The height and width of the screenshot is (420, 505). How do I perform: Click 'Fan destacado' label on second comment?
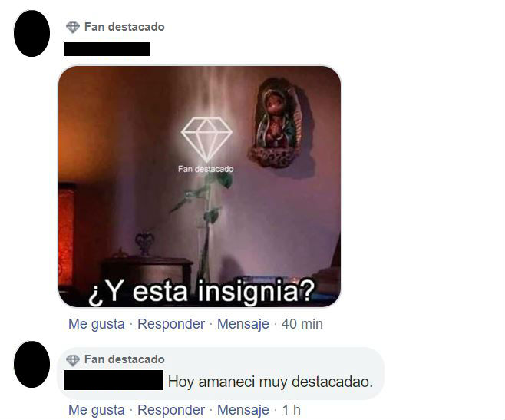point(124,359)
